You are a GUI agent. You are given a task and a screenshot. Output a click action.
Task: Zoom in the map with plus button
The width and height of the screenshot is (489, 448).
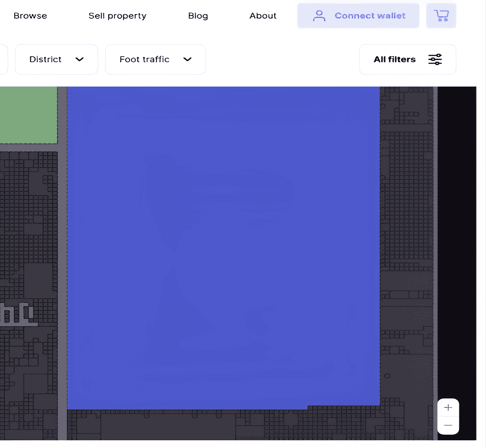pyautogui.click(x=448, y=408)
